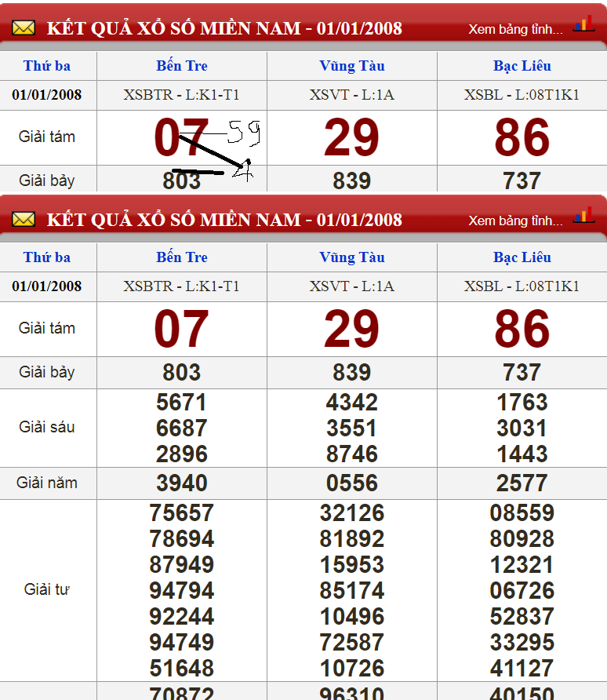This screenshot has width=607, height=700.
Task: Click Giải sáu number 3551
Action: (352, 428)
